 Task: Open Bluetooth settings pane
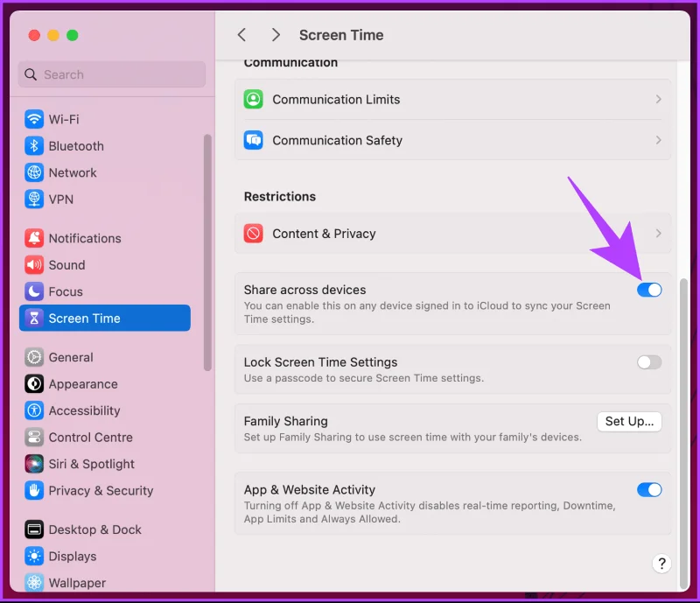105,146
